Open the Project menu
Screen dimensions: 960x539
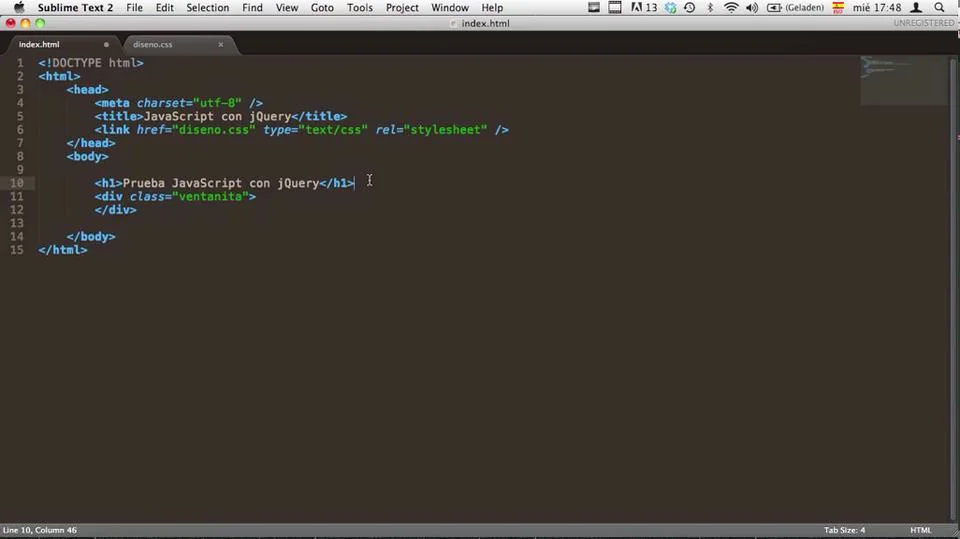click(x=402, y=7)
